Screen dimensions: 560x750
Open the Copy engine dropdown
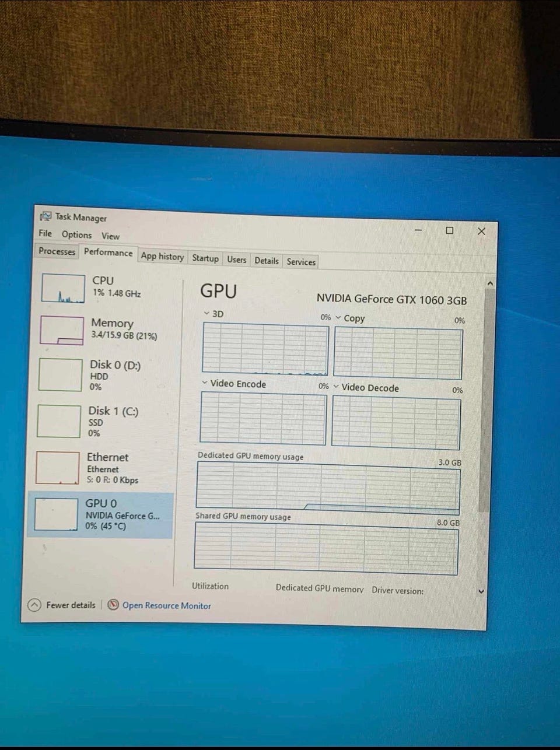(338, 317)
